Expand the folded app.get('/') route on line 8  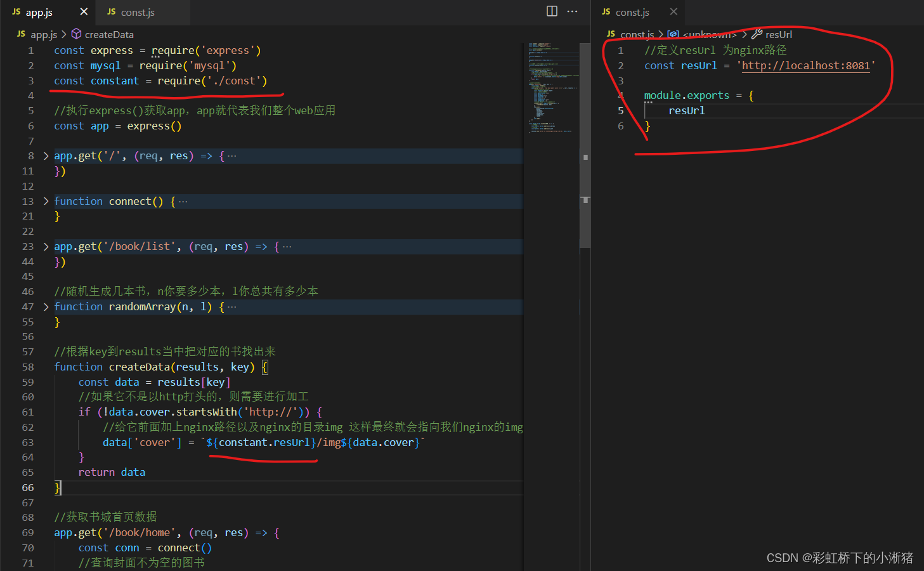point(44,155)
